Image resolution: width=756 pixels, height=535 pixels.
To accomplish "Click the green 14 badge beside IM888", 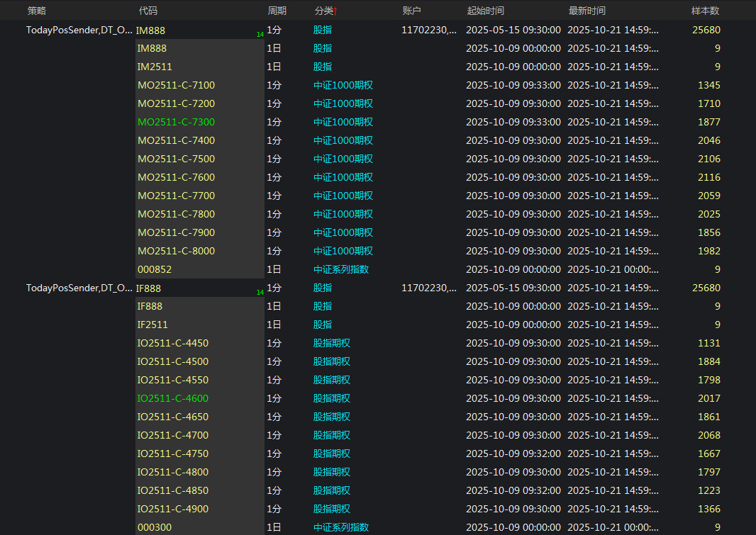I will pyautogui.click(x=260, y=34).
